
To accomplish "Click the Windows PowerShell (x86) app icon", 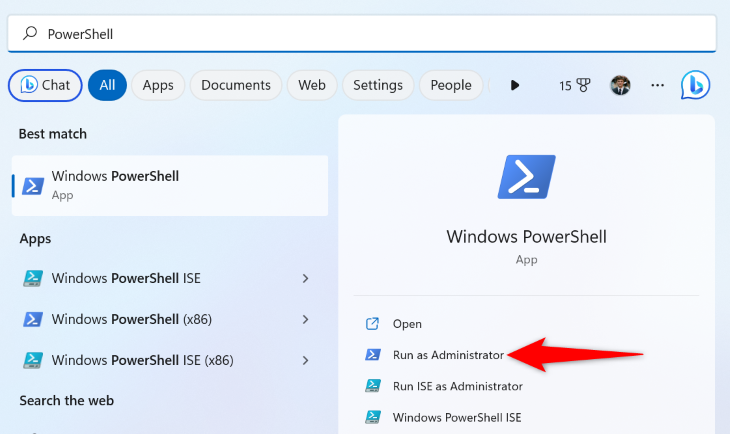I will click(x=33, y=319).
